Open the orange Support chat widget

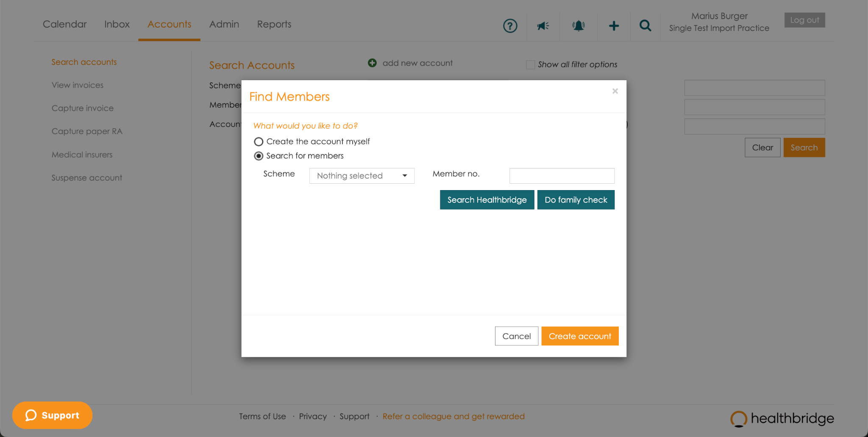53,415
